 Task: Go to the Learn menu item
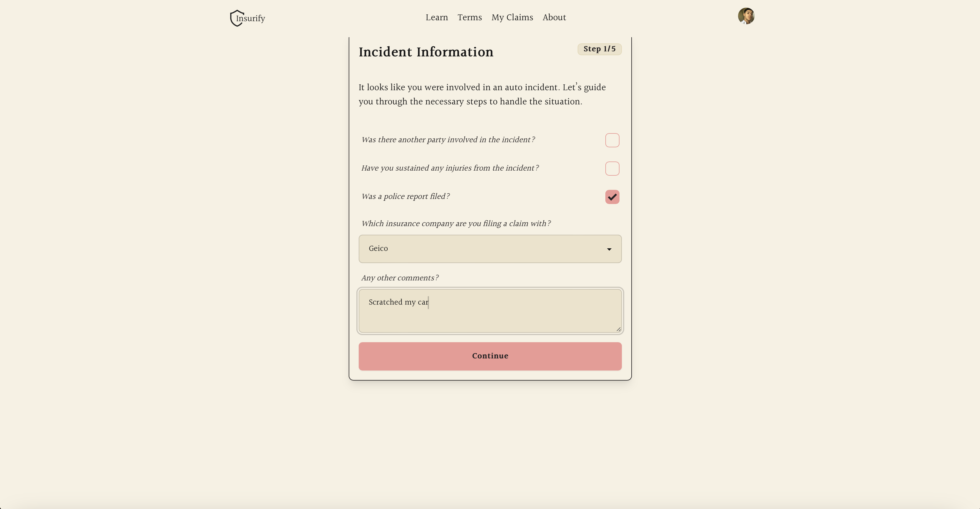pyautogui.click(x=436, y=17)
